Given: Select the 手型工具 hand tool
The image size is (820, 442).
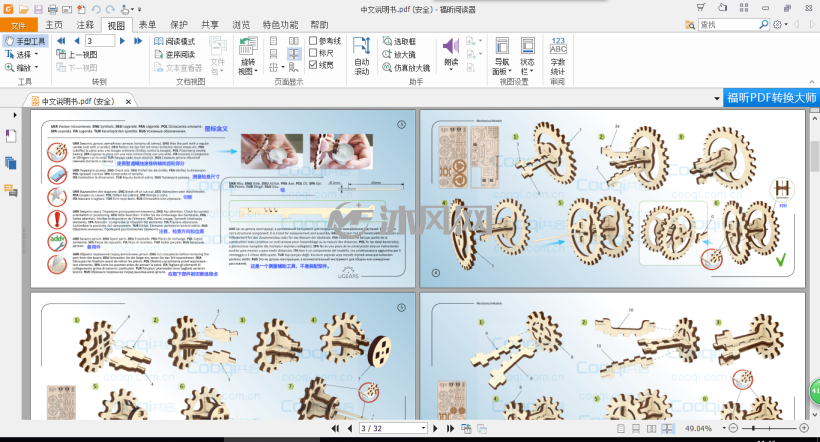Looking at the screenshot, I should click(x=25, y=41).
